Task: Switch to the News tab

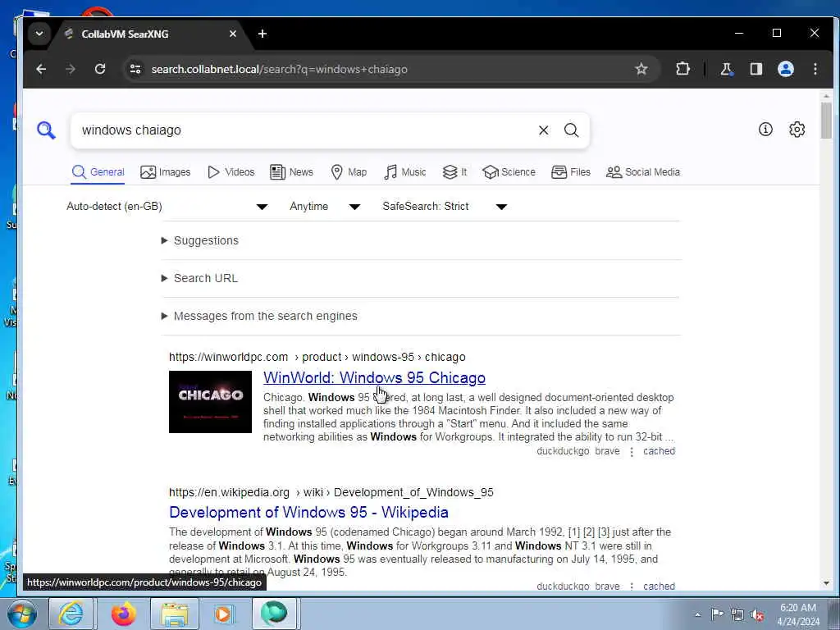Action: coord(291,172)
